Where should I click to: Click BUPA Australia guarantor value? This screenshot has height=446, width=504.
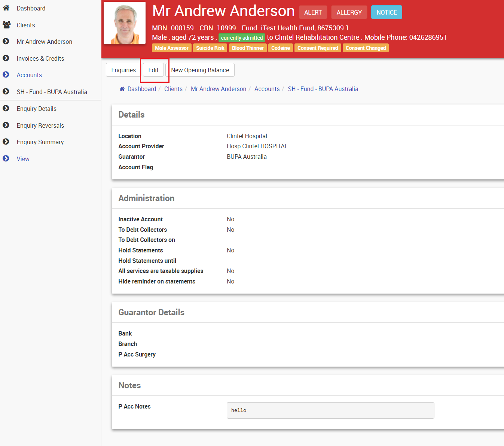[247, 157]
